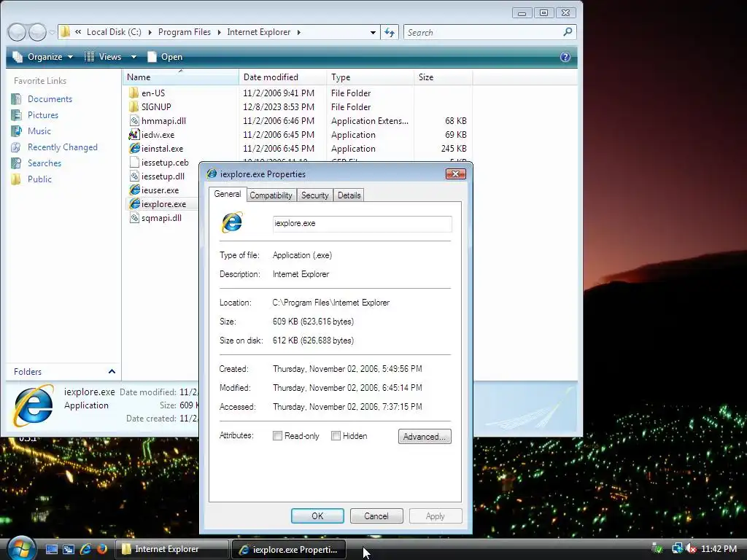The height and width of the screenshot is (560, 747).
Task: Click the Start orb on the taskbar
Action: 21,548
